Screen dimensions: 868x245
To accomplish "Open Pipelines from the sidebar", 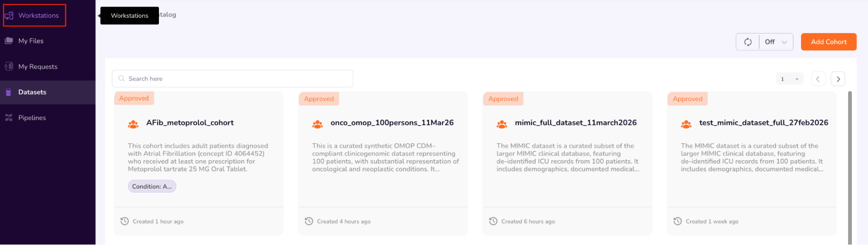I will coord(32,118).
